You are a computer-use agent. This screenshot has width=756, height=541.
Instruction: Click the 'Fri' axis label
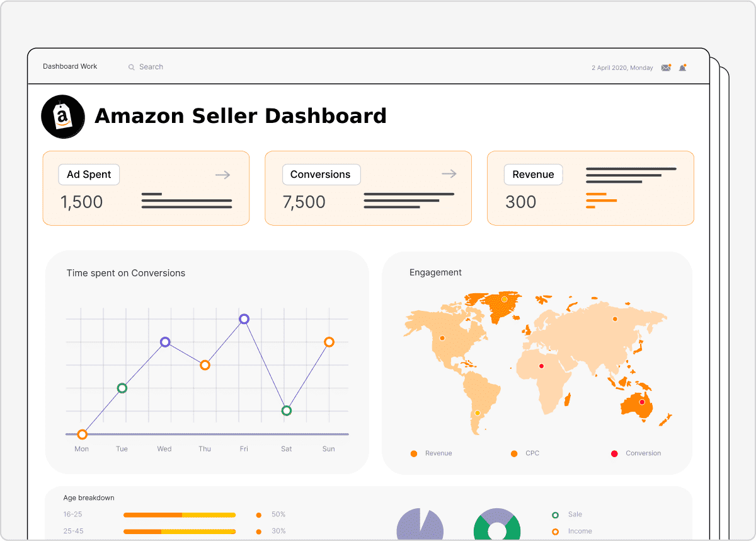[x=244, y=449]
